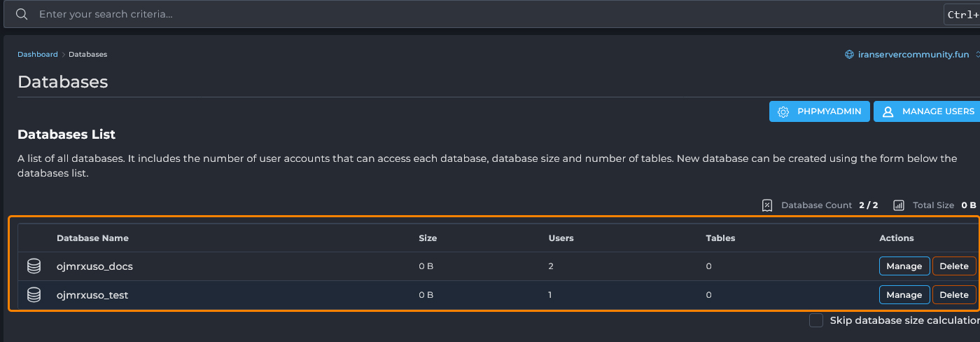Click the Database Count icon
This screenshot has width=980, height=342.
(x=767, y=205)
